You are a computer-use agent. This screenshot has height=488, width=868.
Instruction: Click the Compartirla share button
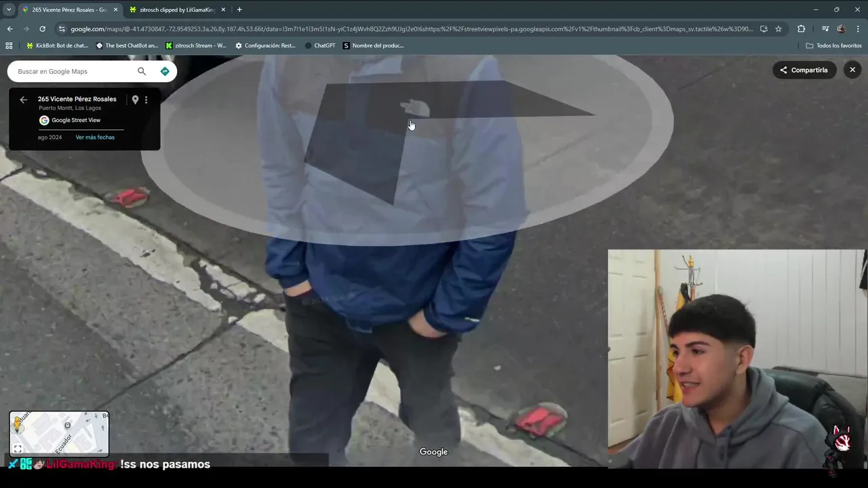[x=804, y=70]
